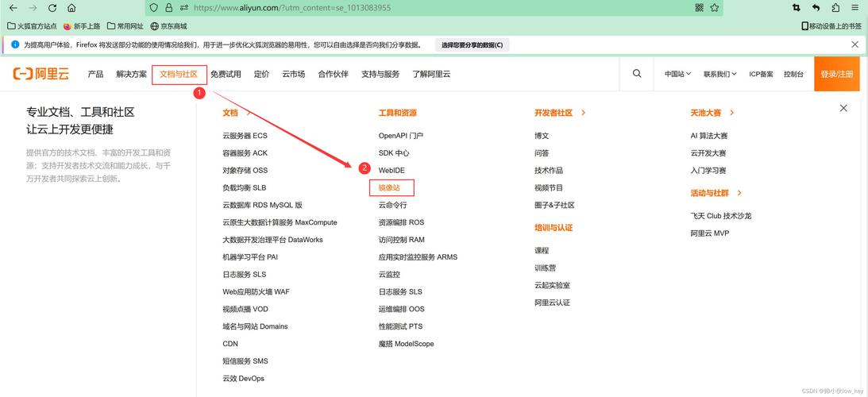The height and width of the screenshot is (397, 868).
Task: Expand the 开发者社区 section arrow
Action: click(x=584, y=113)
